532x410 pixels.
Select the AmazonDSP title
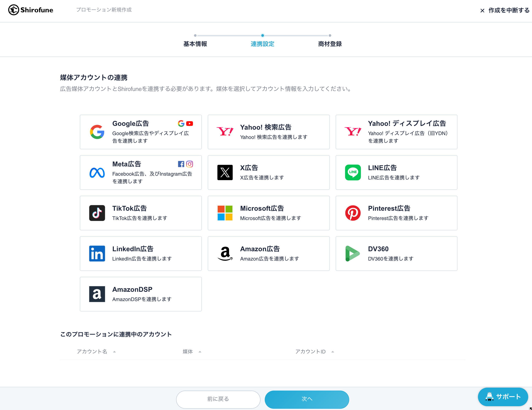coord(132,289)
